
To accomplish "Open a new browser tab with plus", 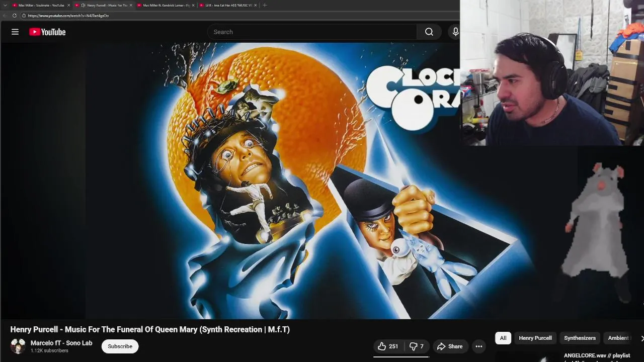I will (265, 5).
